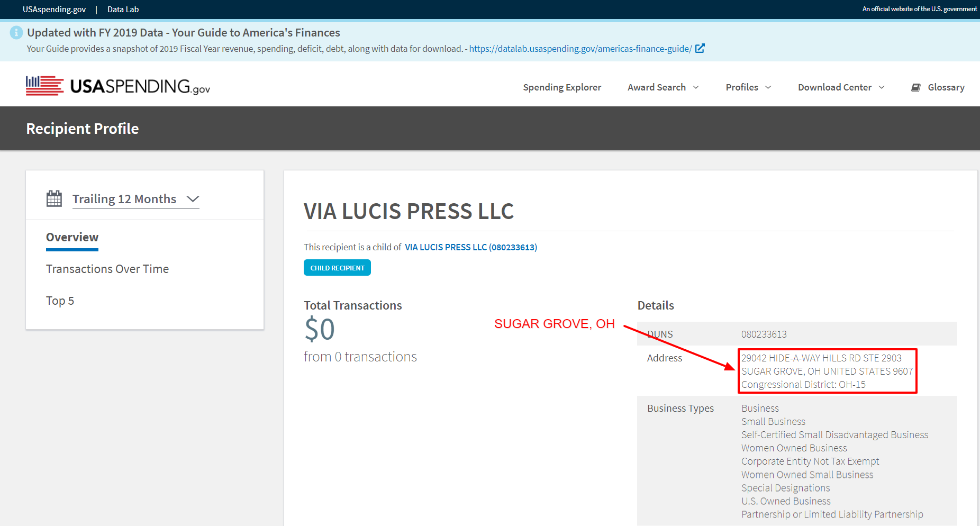Expand the Profiles dropdown chevron
Viewport: 980px width, 526px height.
768,87
